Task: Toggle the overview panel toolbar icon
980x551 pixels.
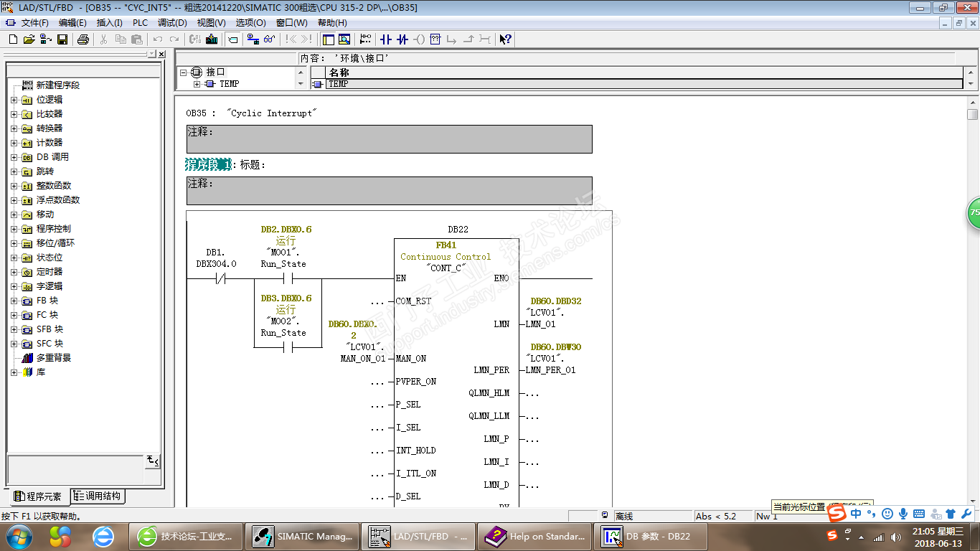Action: pyautogui.click(x=328, y=39)
